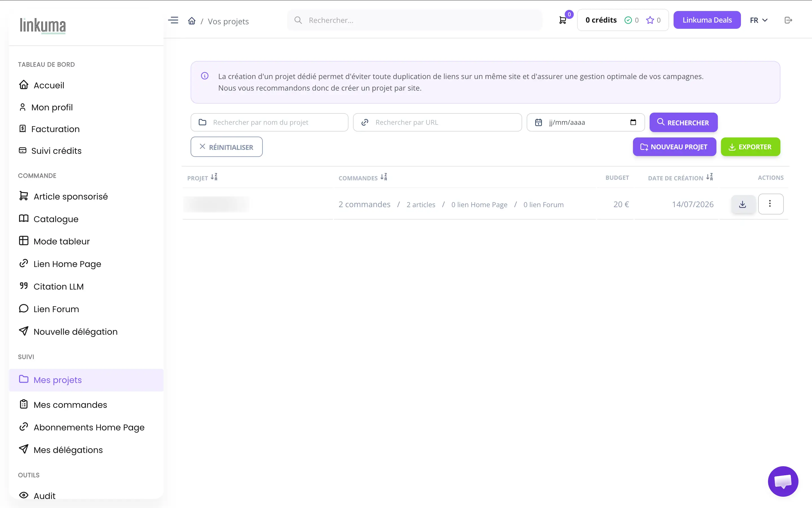812x508 pixels.
Task: Sort by Date de création icon
Action: click(x=709, y=177)
